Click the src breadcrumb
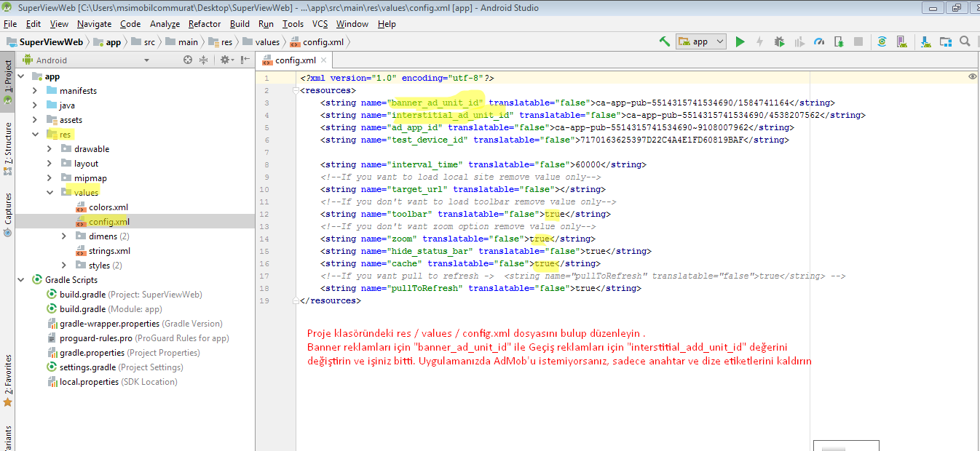The width and height of the screenshot is (980, 451). pos(143,42)
